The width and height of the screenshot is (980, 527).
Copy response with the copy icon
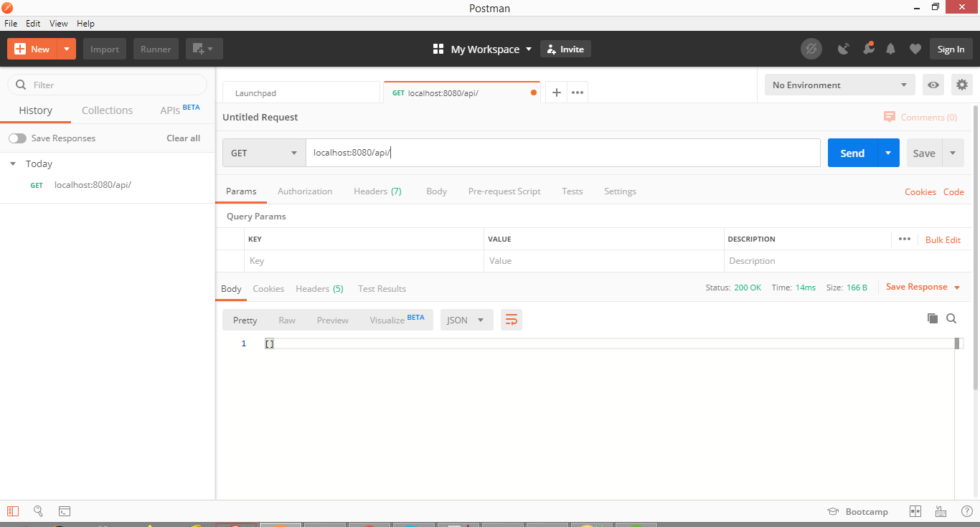933,318
